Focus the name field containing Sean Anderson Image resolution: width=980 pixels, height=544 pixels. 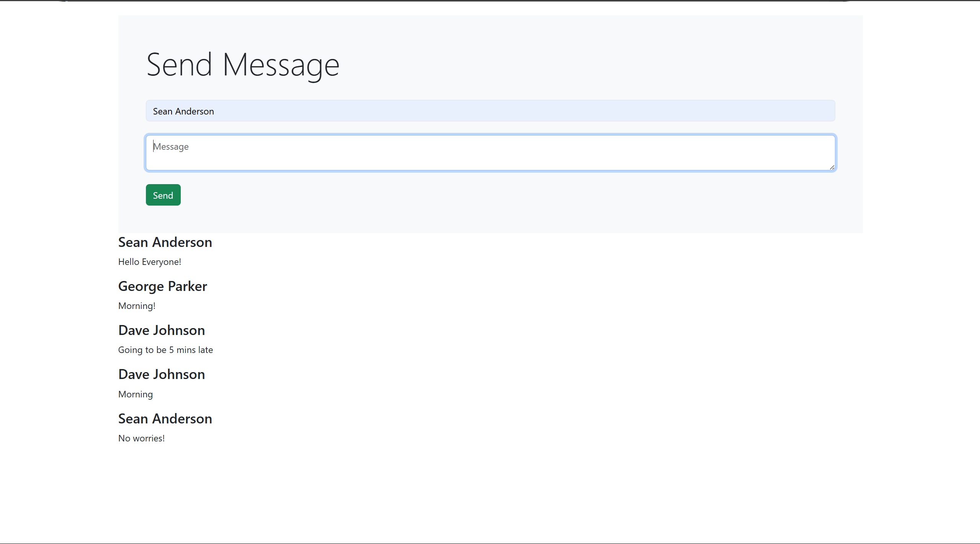[x=490, y=111]
